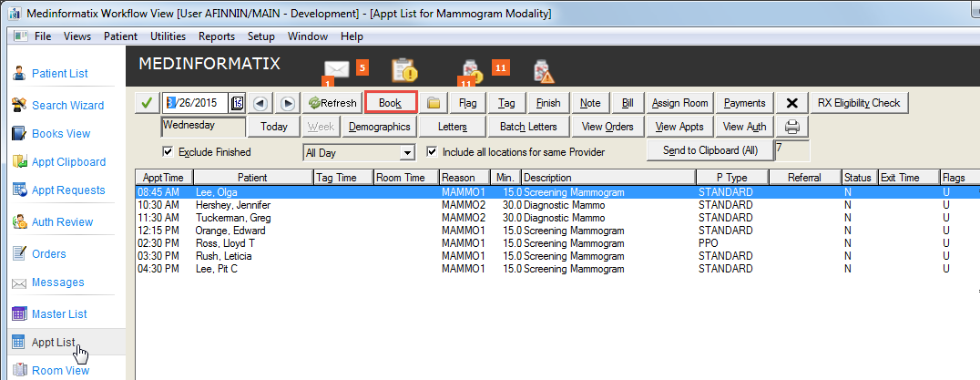Toggle Exclude Finished checkbox
The width and height of the screenshot is (980, 380).
[168, 151]
